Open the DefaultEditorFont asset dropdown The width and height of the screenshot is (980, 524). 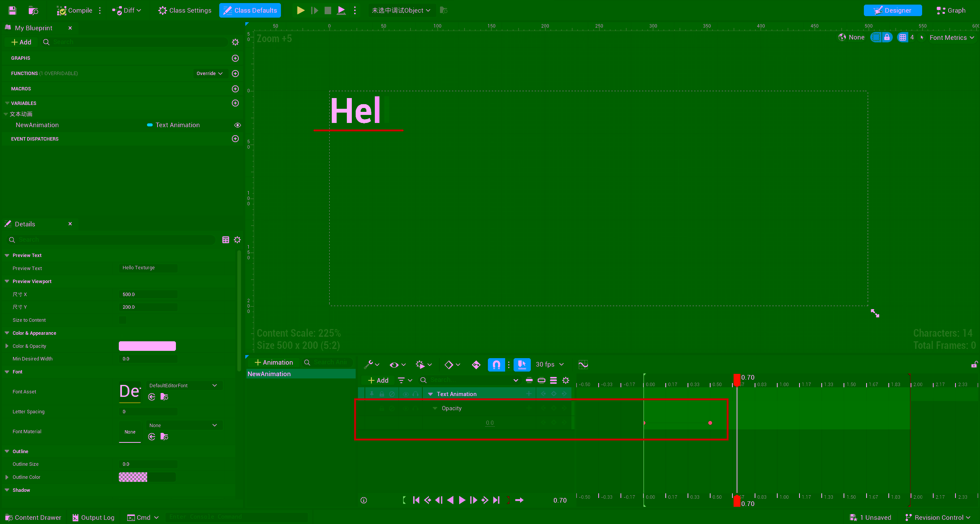tap(184, 385)
